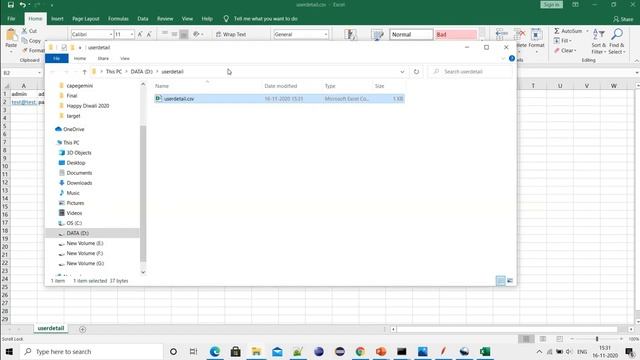This screenshot has width=640, height=360.
Task: Select Downloads in navigation pane
Action: (x=79, y=183)
